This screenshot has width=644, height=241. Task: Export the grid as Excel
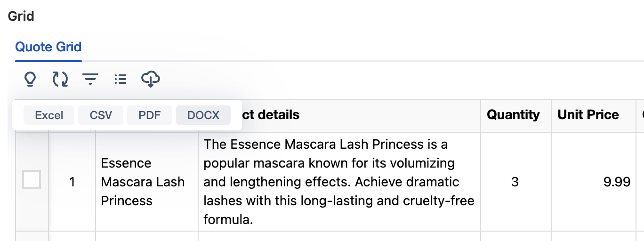49,115
